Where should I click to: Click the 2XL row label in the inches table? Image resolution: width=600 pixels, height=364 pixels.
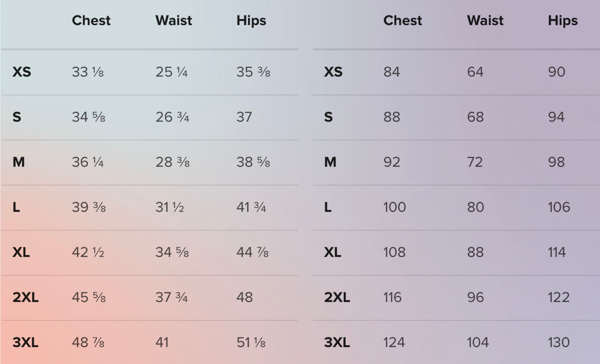coord(25,297)
